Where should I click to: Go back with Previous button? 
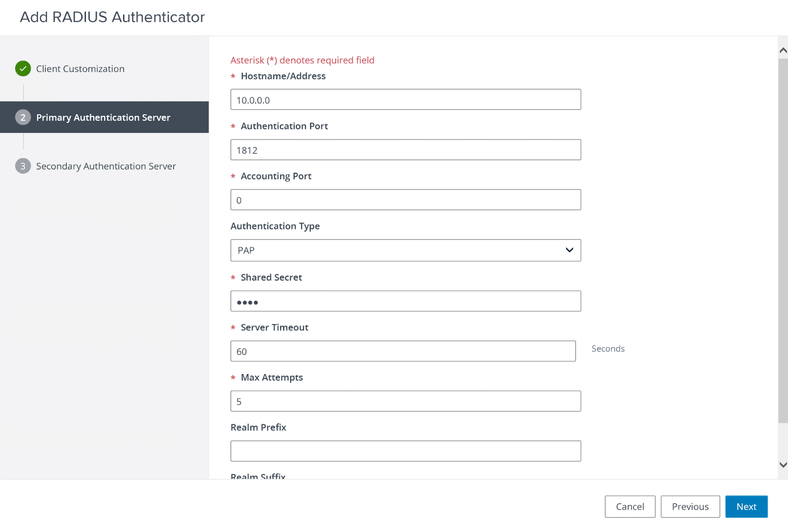[690, 506]
